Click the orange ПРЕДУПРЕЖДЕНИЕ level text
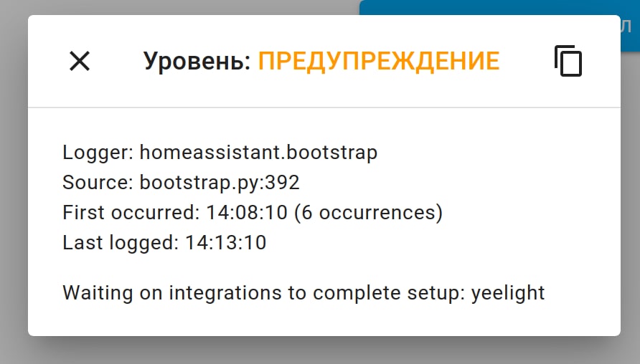Image resolution: width=640 pixels, height=364 pixels. [378, 62]
